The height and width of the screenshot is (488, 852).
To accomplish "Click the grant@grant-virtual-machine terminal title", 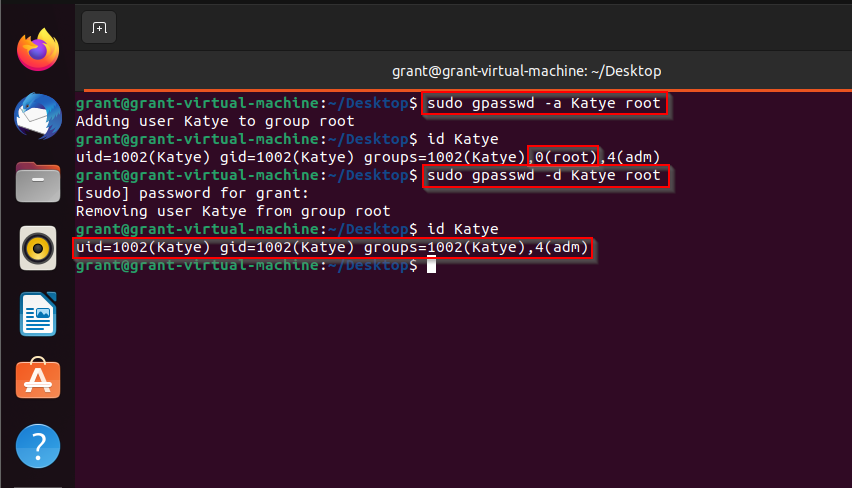I will (x=527, y=71).
